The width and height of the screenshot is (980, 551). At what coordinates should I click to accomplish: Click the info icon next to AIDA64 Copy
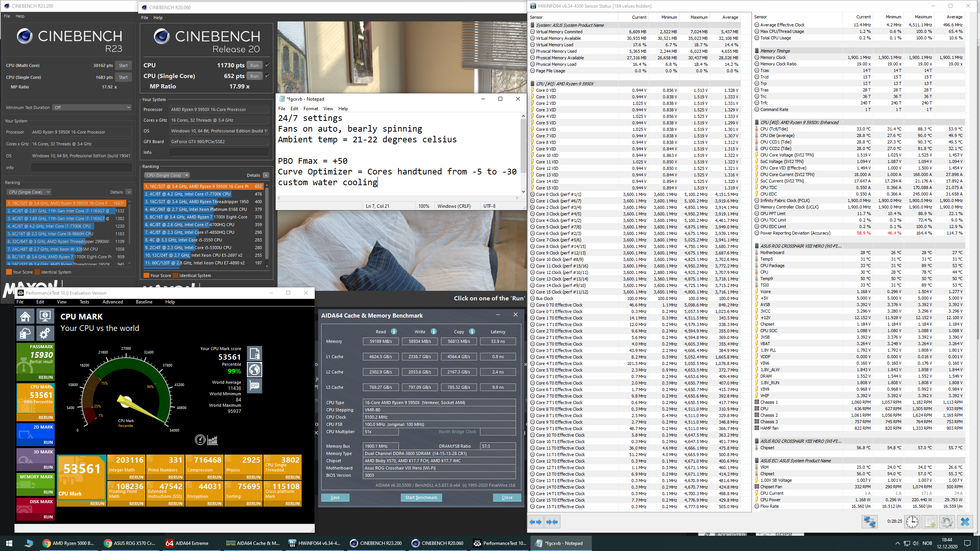click(472, 331)
